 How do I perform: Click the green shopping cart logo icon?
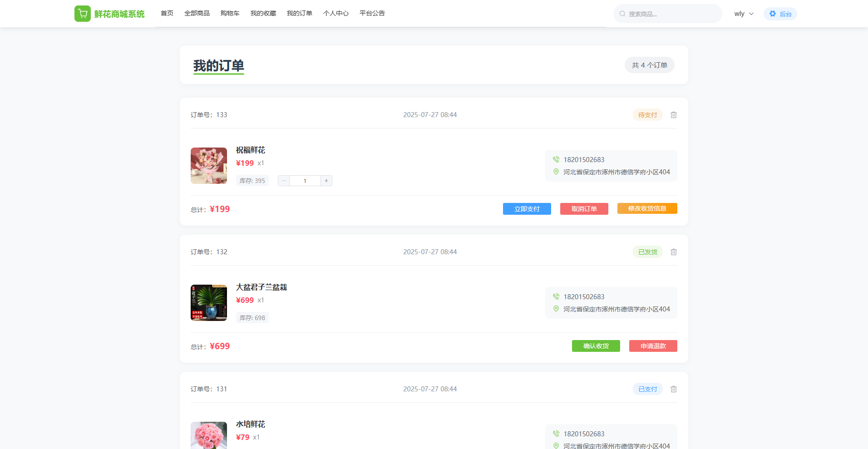[83, 14]
